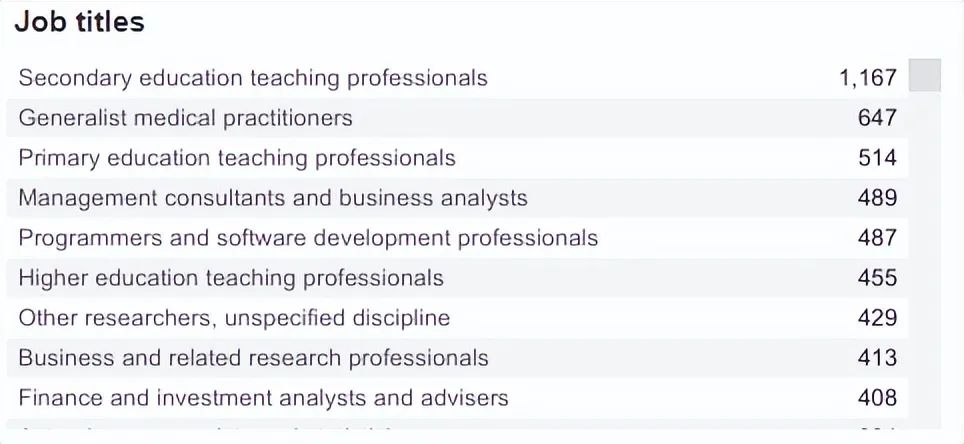Click the scrollbar track below the thumb
Screen dimensions: 964x444
(925, 258)
